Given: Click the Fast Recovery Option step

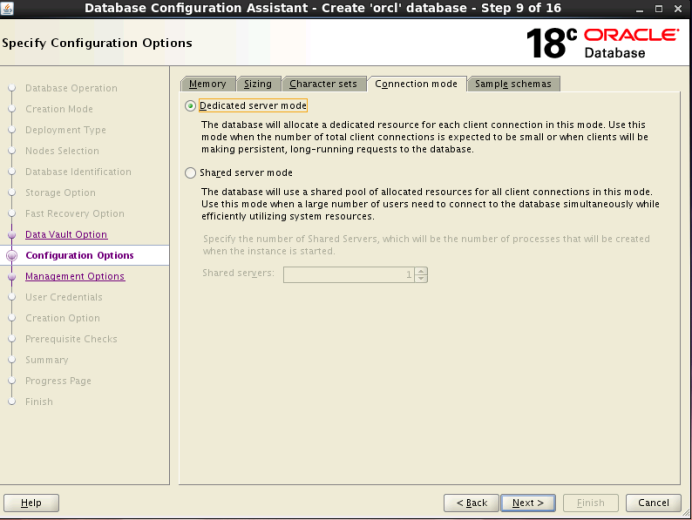Looking at the screenshot, I should coord(75,214).
